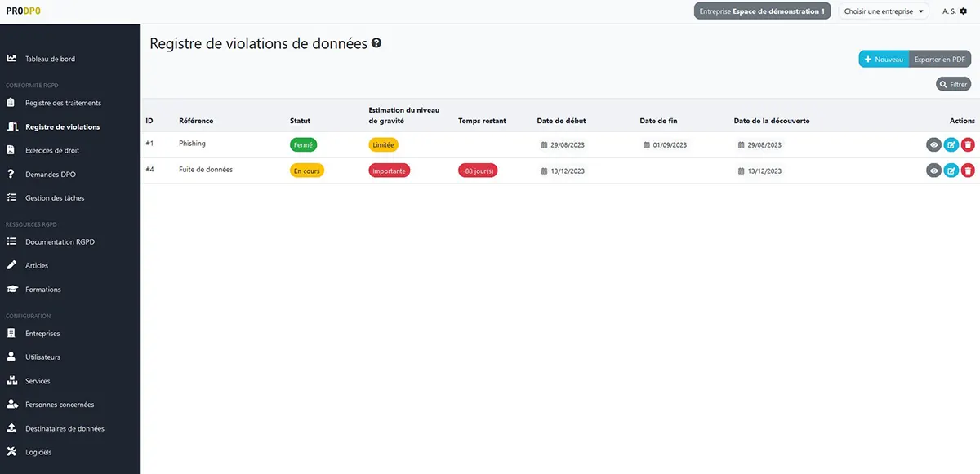Click Entreprise Espace de démonstration 1 badge
This screenshot has width=980, height=474.
(x=763, y=11)
